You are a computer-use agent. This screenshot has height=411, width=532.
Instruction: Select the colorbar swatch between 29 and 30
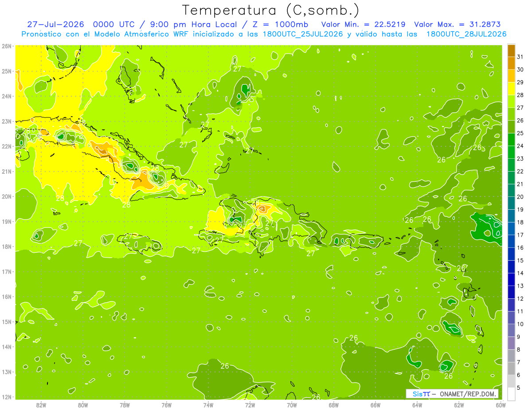point(511,75)
